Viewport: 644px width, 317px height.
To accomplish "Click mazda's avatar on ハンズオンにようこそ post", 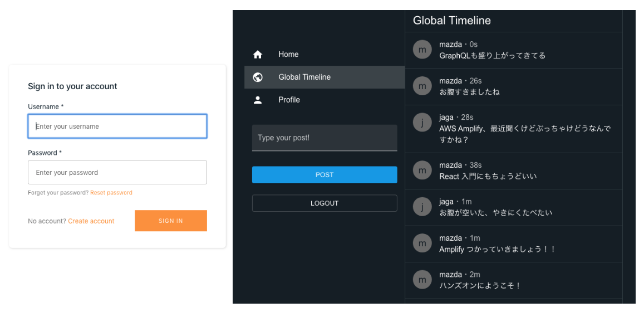I will (x=422, y=280).
